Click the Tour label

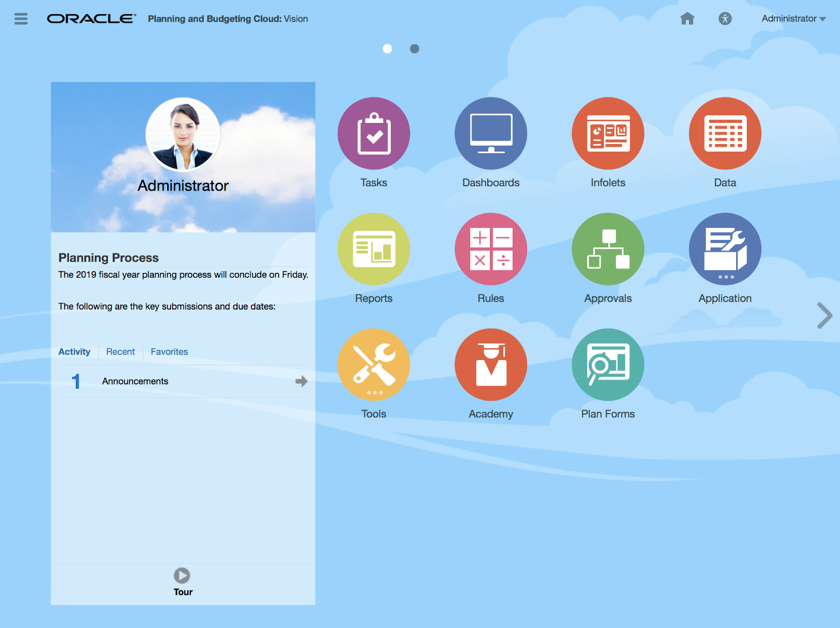[183, 592]
